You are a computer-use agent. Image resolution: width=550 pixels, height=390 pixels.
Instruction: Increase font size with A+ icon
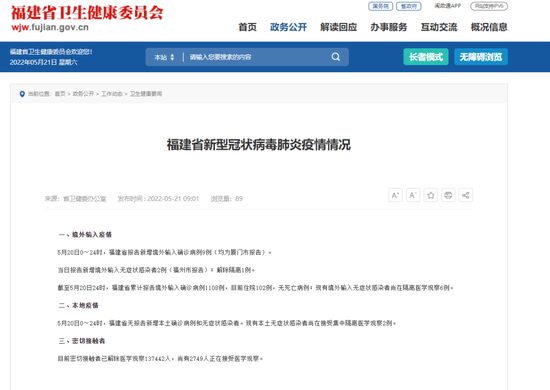(395, 195)
